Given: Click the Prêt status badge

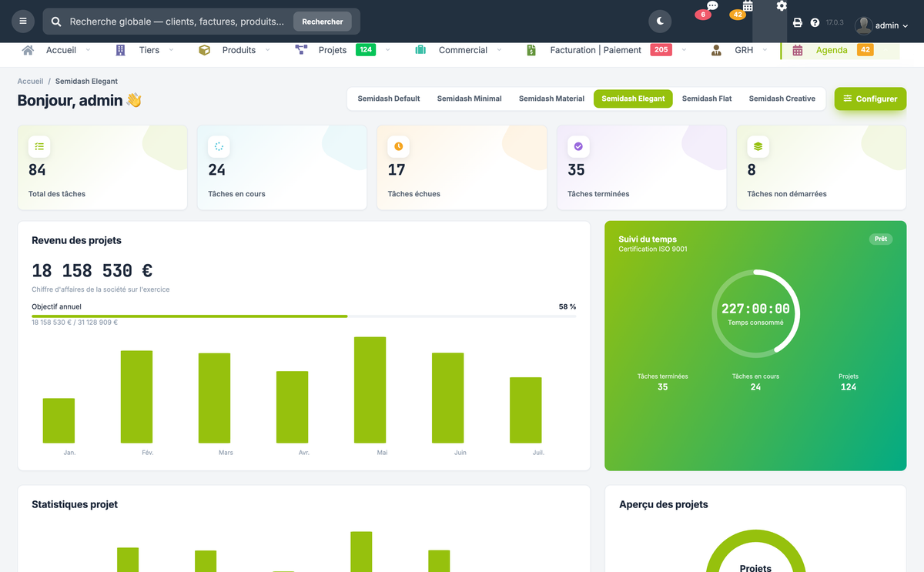Looking at the screenshot, I should pyautogui.click(x=881, y=239).
